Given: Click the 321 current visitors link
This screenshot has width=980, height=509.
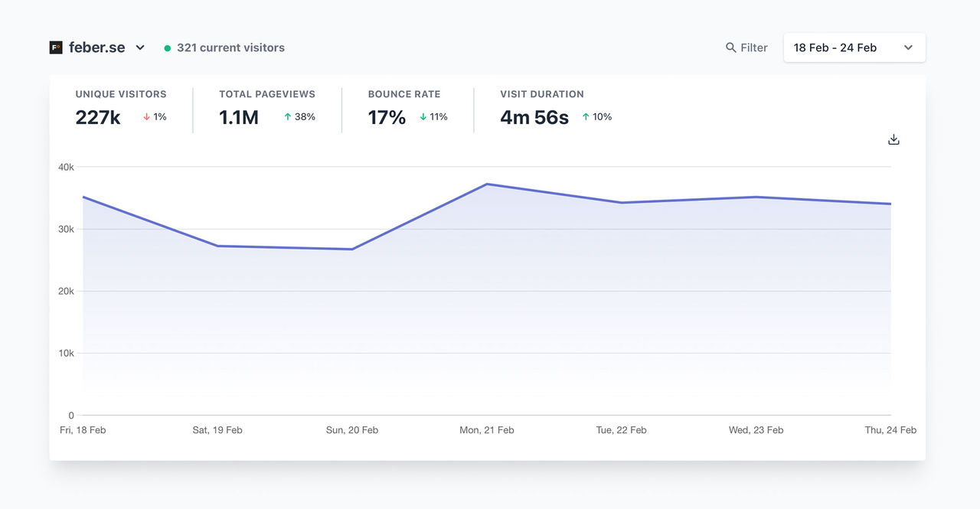Looking at the screenshot, I should pos(230,47).
